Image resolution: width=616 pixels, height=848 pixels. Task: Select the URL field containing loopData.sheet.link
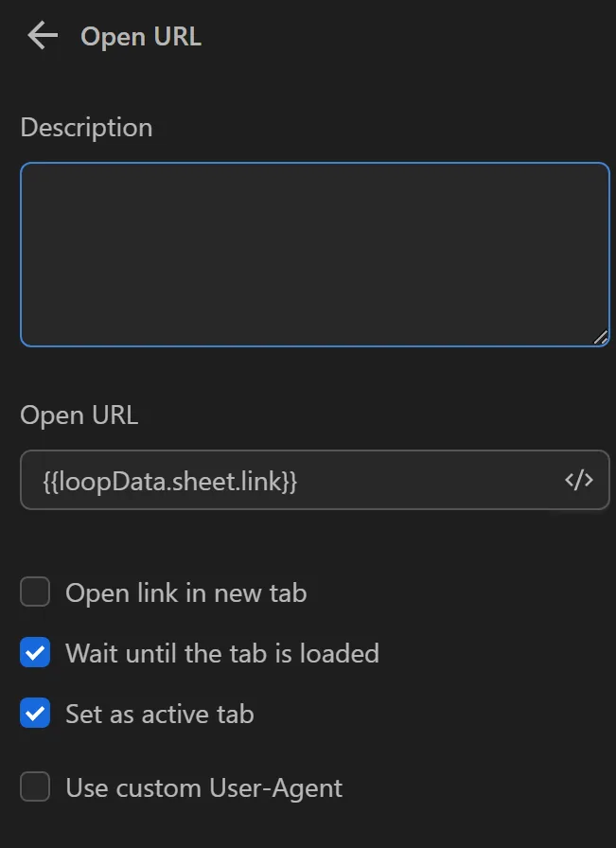tap(284, 480)
